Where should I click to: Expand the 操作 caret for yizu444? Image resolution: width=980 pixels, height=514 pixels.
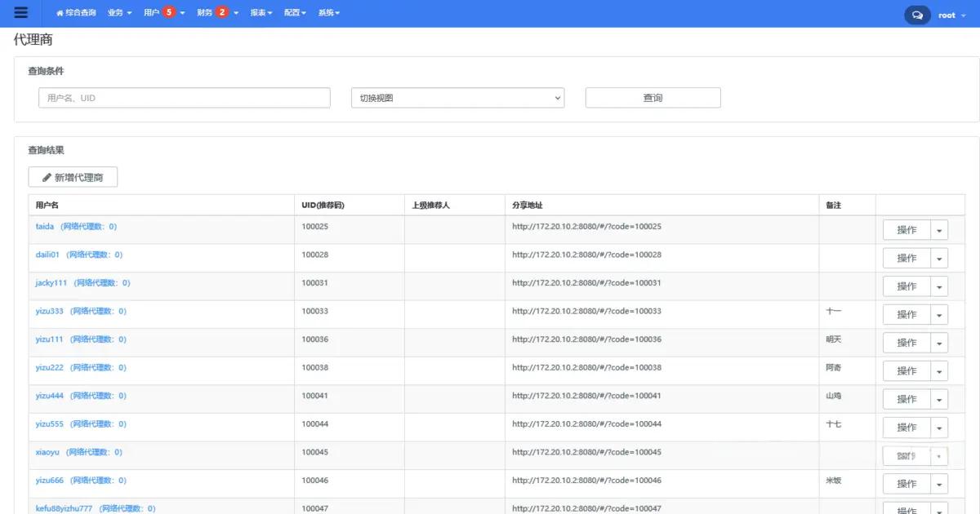pos(939,399)
